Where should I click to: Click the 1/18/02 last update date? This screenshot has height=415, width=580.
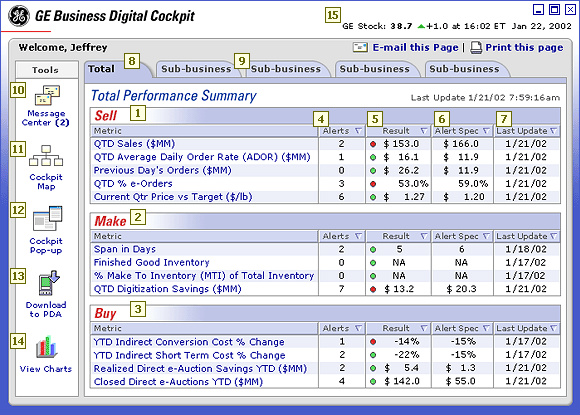pos(526,249)
